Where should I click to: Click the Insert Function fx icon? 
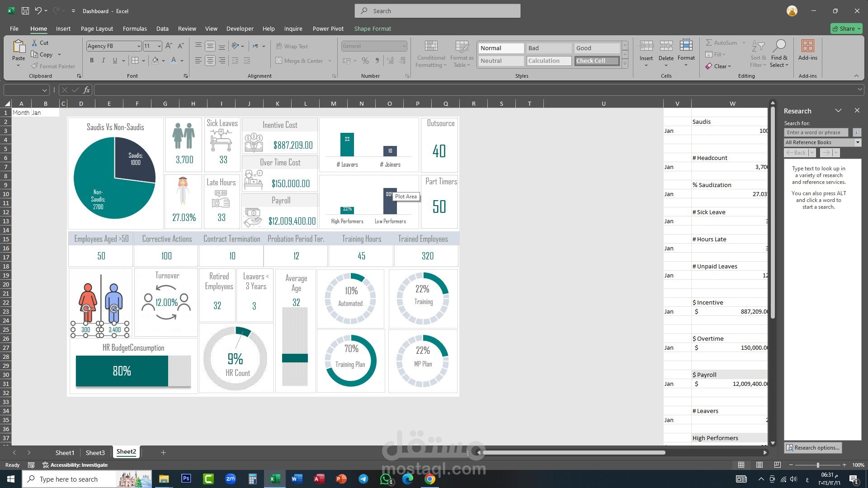pyautogui.click(x=86, y=90)
